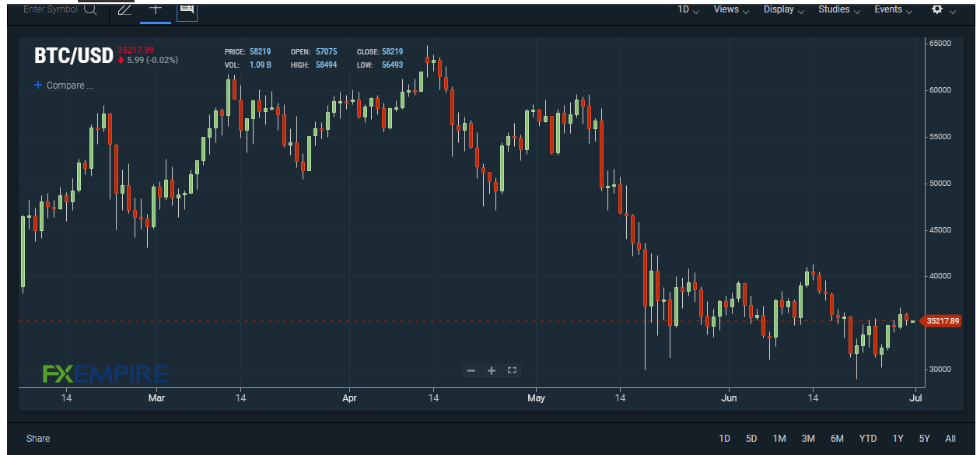Click the red 35217.89 current price tag
Screen dimensions: 980x455
coord(941,320)
